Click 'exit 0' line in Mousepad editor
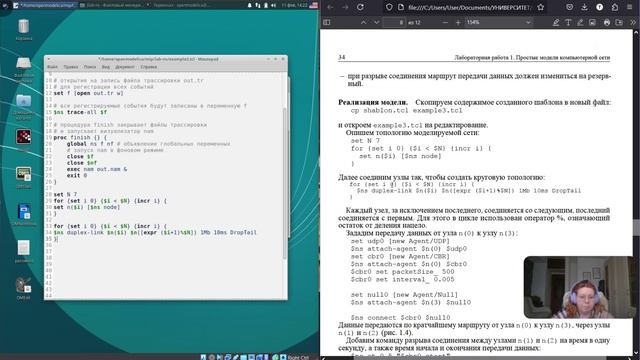This screenshot has height=360, width=640. [x=77, y=176]
